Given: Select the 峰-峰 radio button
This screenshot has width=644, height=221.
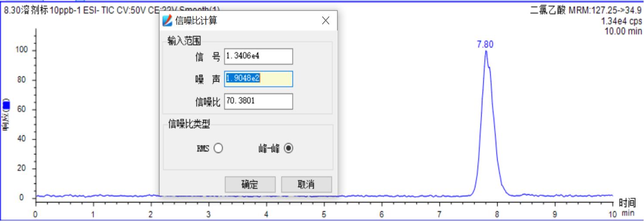Looking at the screenshot, I should [289, 148].
